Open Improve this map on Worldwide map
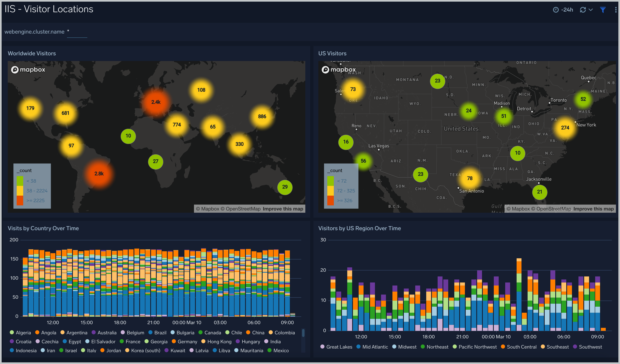 tap(283, 209)
